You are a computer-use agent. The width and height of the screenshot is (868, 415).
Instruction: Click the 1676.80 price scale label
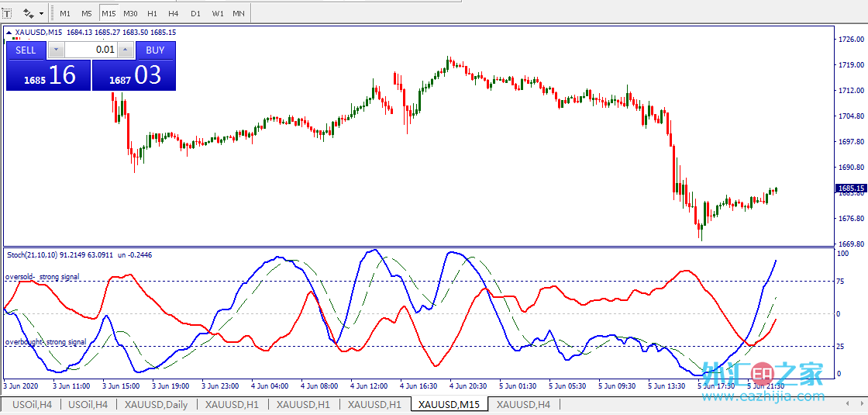pyautogui.click(x=852, y=218)
